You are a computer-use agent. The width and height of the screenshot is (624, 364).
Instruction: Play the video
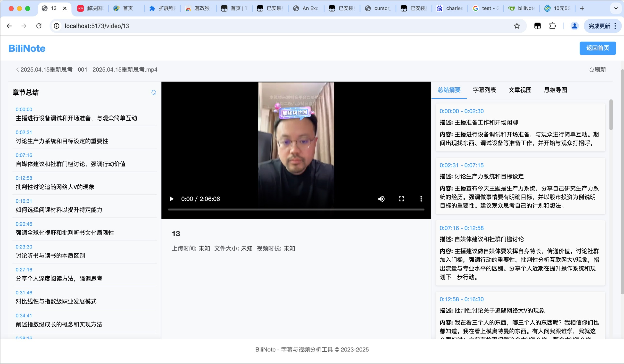pos(171,199)
